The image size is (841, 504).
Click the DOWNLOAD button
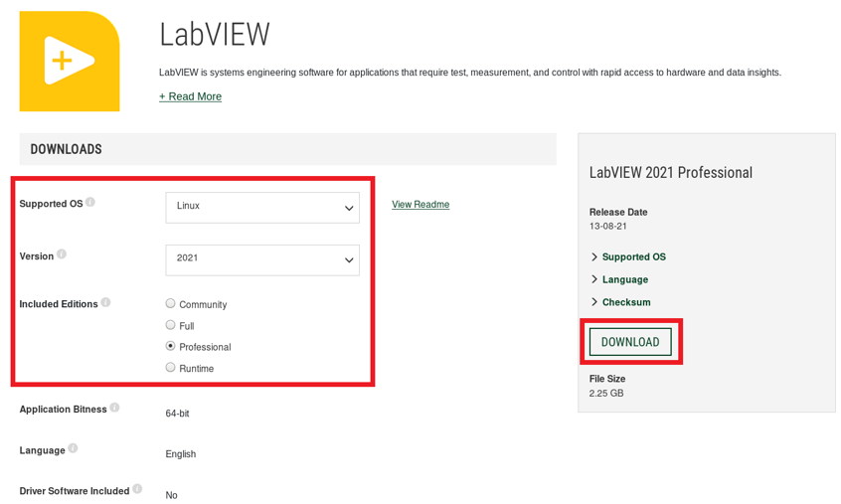(630, 342)
